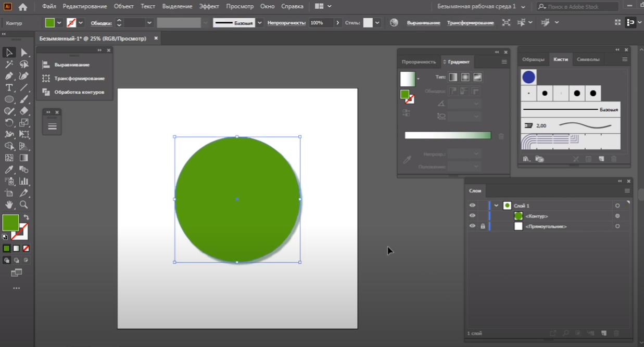Open the Файл menu
644x347 pixels.
pos(49,7)
